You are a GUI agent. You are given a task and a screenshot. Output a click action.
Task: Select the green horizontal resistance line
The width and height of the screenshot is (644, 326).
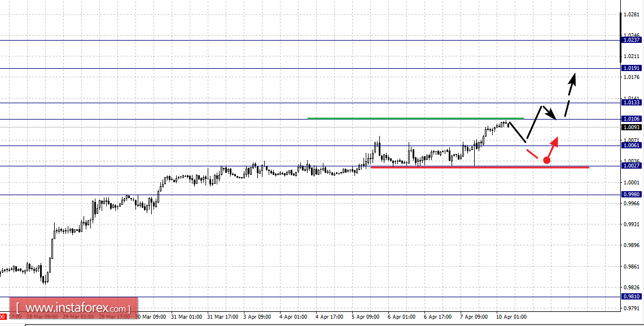415,118
